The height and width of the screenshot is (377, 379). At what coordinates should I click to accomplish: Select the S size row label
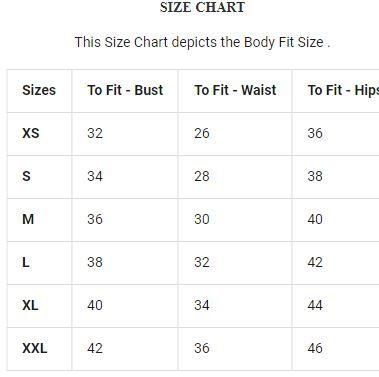pos(26,176)
